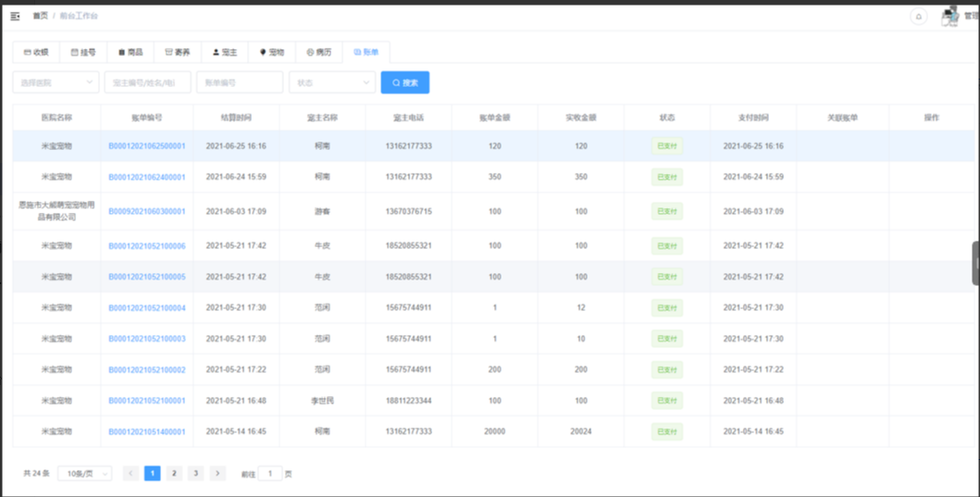
Task: Click the 账单金额 column header
Action: click(x=495, y=118)
